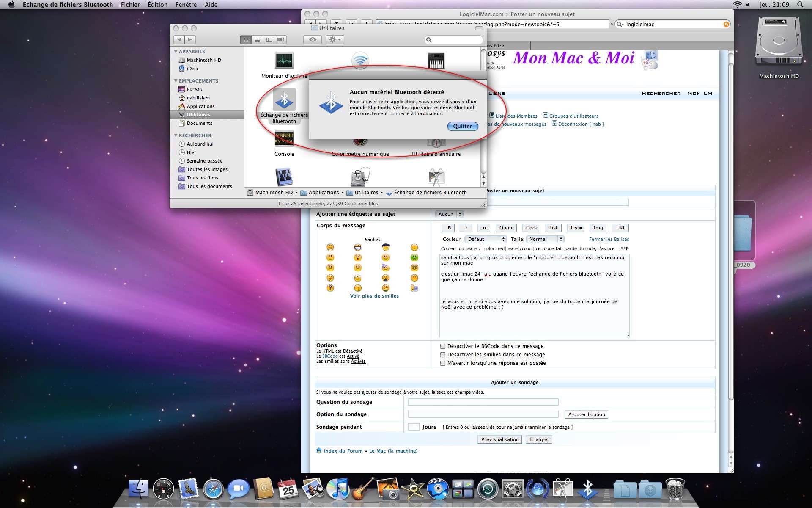The height and width of the screenshot is (508, 812).
Task: Open Machintosh HD desktop drive icon
Action: (779, 41)
